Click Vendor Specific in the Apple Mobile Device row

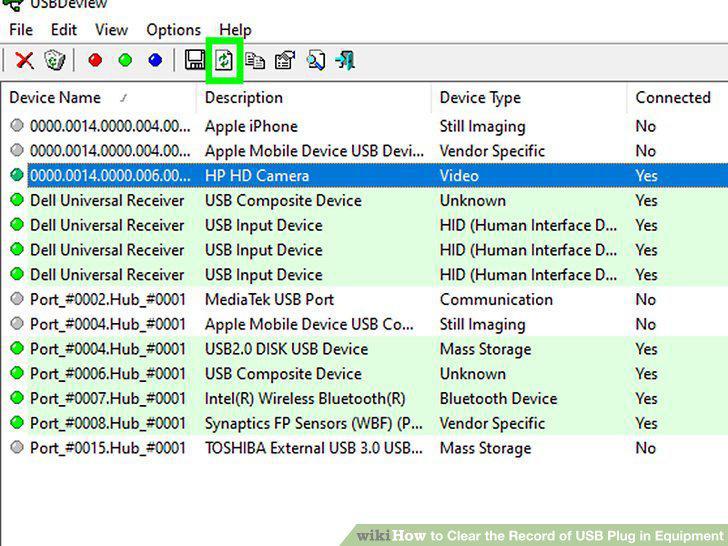pyautogui.click(x=492, y=151)
